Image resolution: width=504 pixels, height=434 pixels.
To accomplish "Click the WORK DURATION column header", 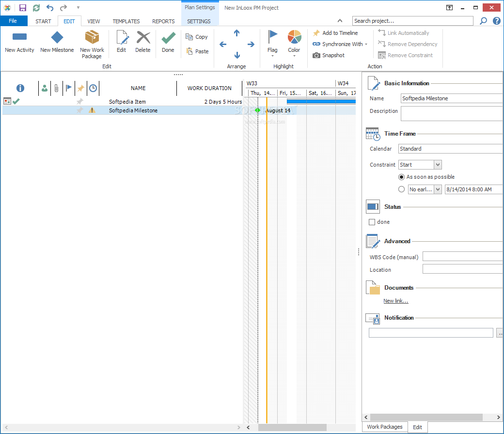I will pos(209,88).
